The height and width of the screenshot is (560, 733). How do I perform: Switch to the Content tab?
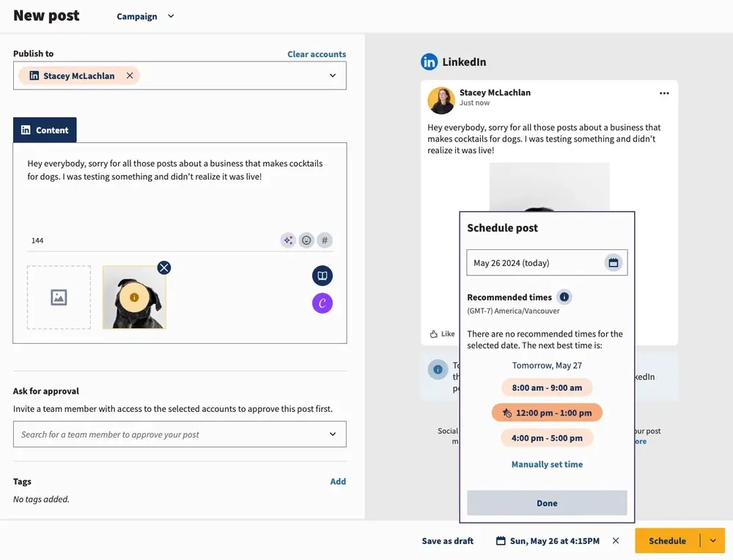point(45,130)
